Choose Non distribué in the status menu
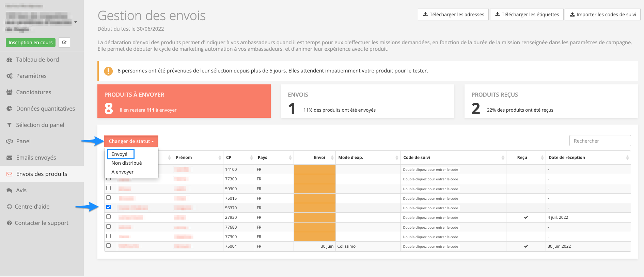This screenshot has height=277, width=644. pos(126,163)
